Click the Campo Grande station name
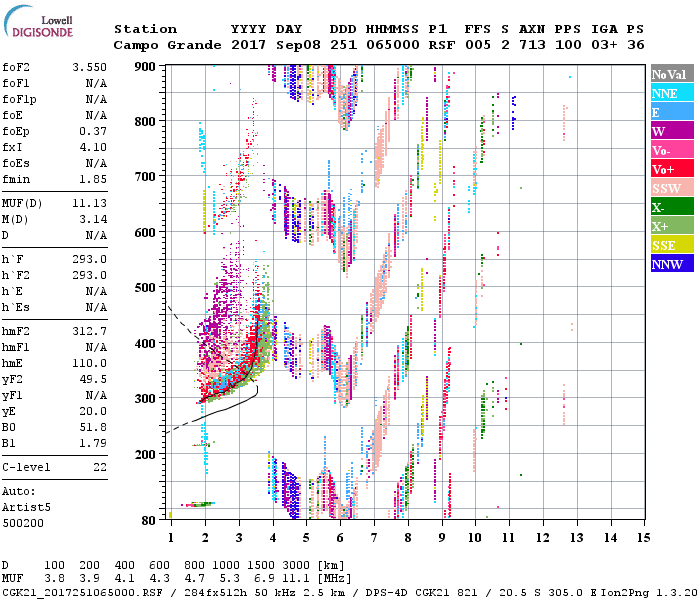This screenshot has width=700, height=600. tap(161, 45)
